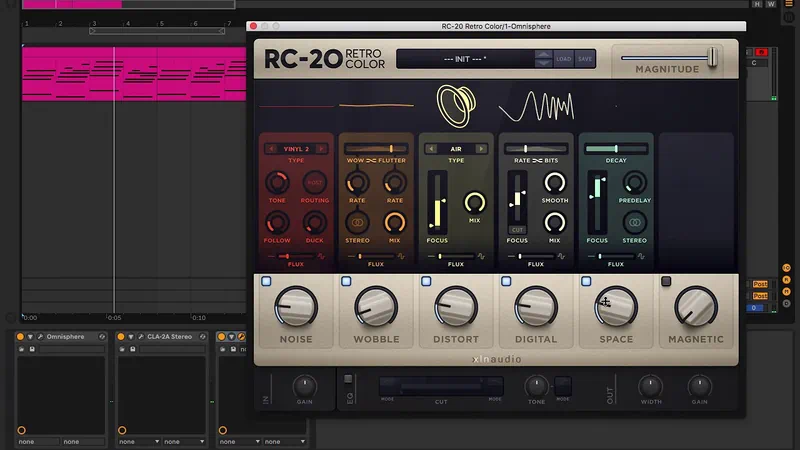Click the MAGNITUDE slider handle
The image size is (800, 450).
click(x=713, y=58)
